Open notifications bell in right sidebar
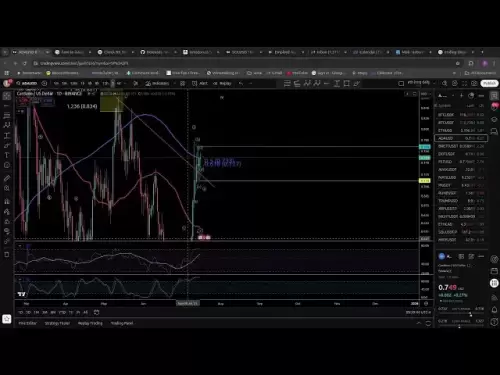Screen dimensions: 500x375 click(494, 310)
